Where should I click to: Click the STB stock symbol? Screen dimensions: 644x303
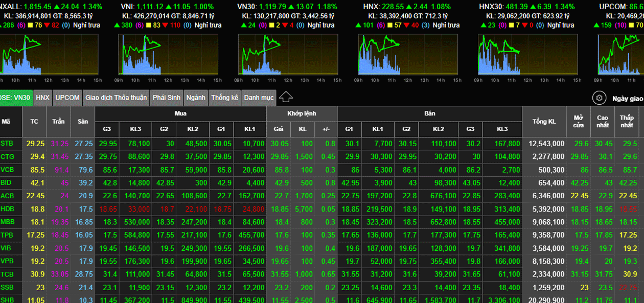[8, 144]
